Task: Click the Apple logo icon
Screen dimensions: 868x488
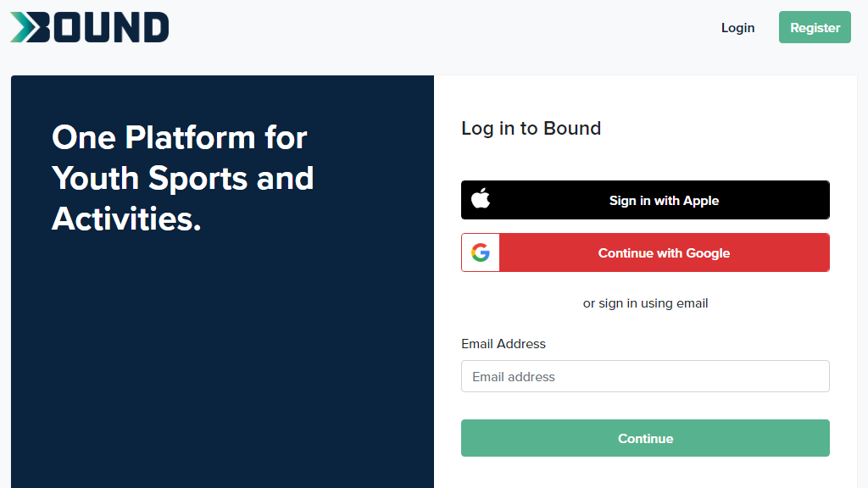Action: tap(481, 200)
